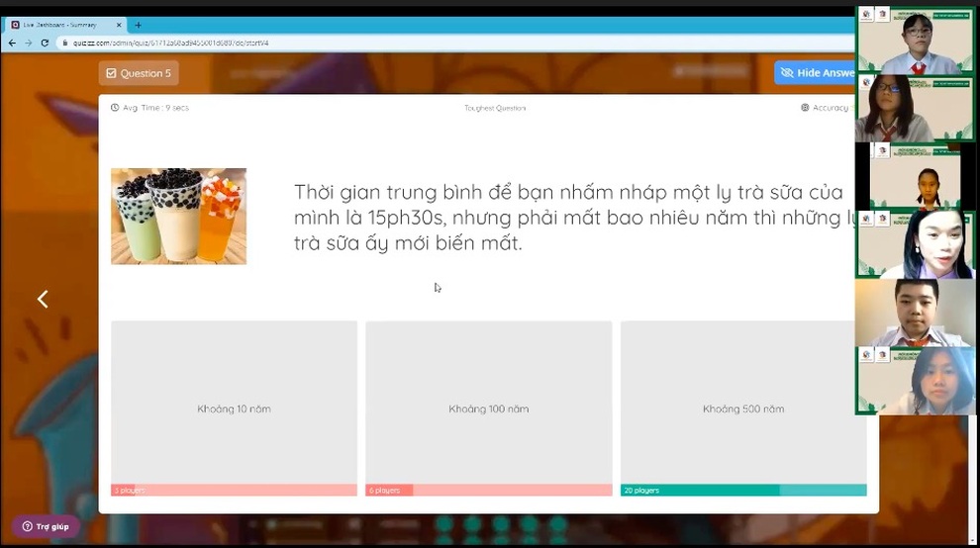Click the question text about trà sữa

(x=574, y=218)
